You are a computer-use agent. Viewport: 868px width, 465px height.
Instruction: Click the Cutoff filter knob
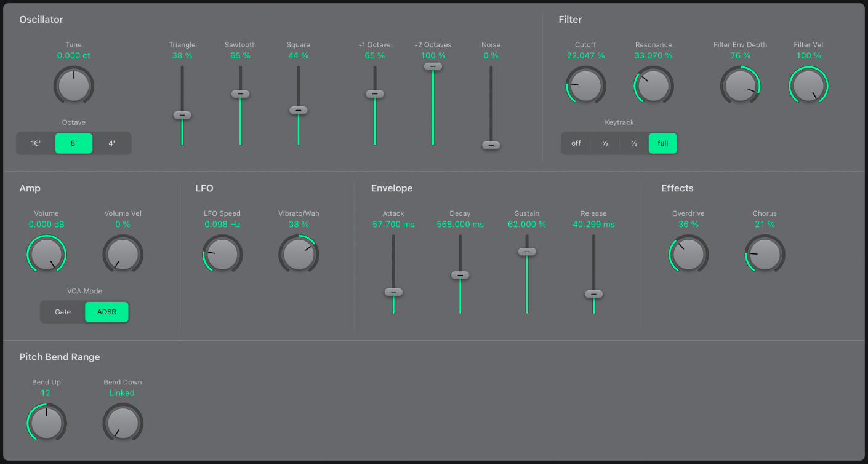pyautogui.click(x=585, y=85)
